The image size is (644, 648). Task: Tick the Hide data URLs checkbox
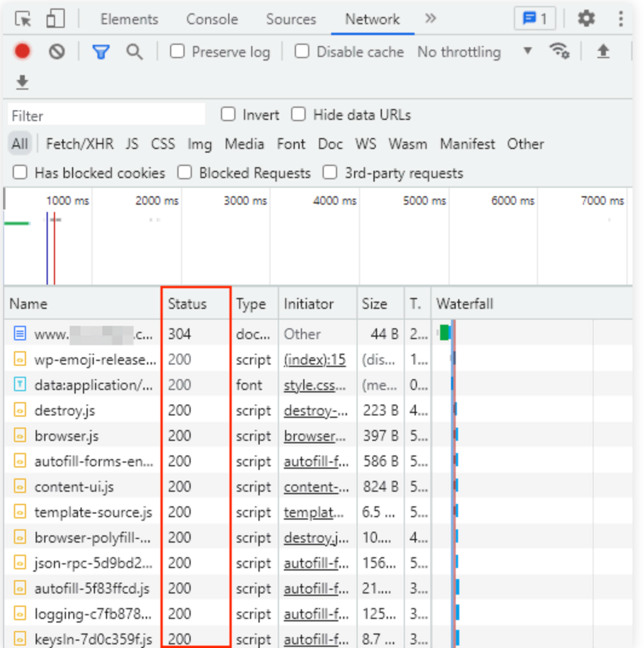coord(298,114)
